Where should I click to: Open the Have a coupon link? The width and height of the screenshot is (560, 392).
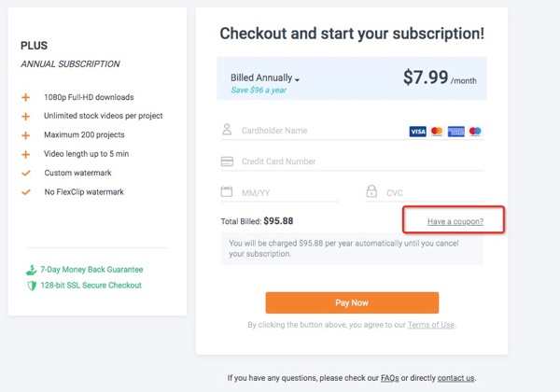click(x=455, y=221)
